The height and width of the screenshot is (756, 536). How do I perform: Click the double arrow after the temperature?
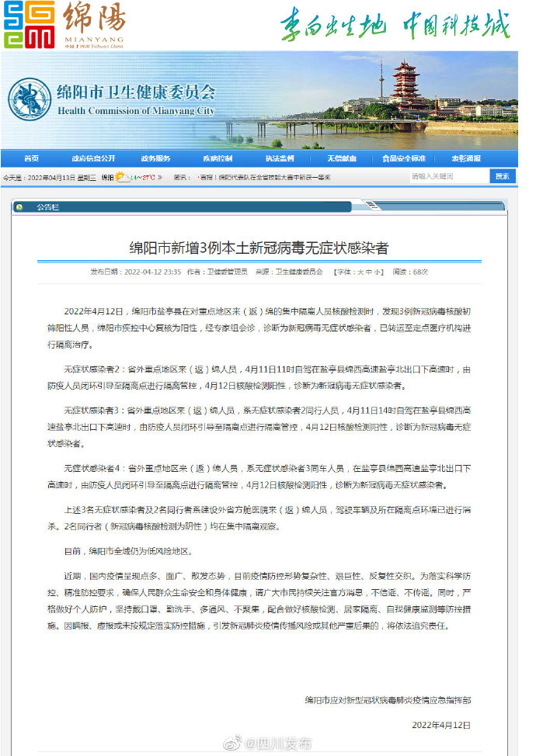[160, 178]
